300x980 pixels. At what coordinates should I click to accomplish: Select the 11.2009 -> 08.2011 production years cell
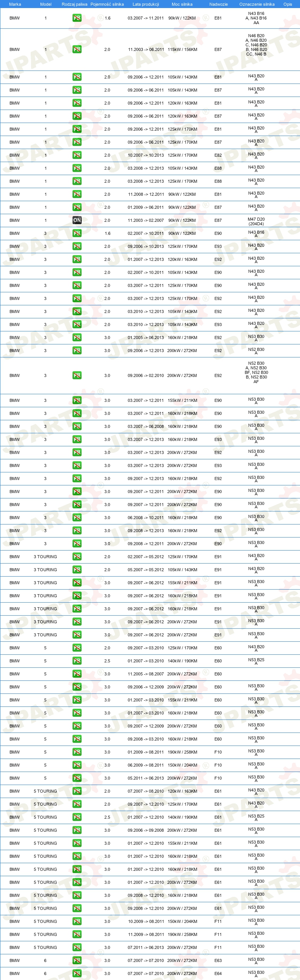pyautogui.click(x=146, y=934)
